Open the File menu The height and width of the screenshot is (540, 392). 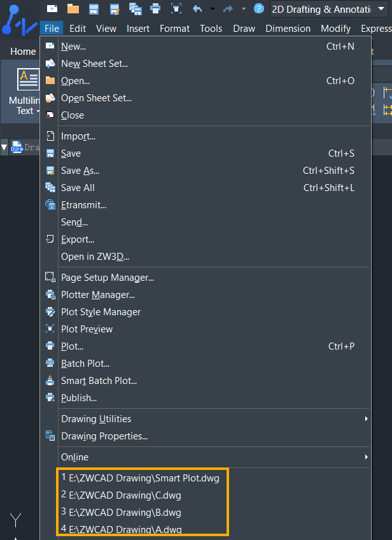click(52, 28)
